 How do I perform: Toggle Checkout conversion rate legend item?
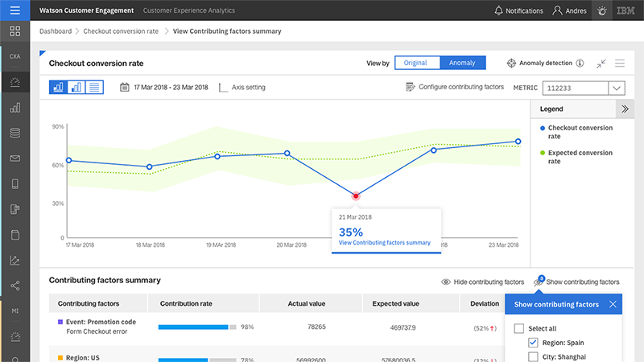pyautogui.click(x=576, y=132)
